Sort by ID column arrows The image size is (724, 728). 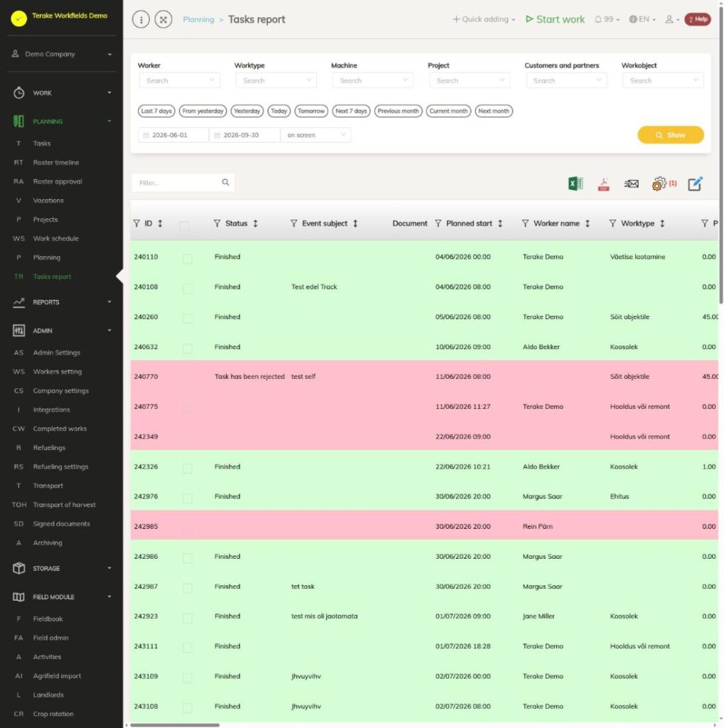coord(160,223)
